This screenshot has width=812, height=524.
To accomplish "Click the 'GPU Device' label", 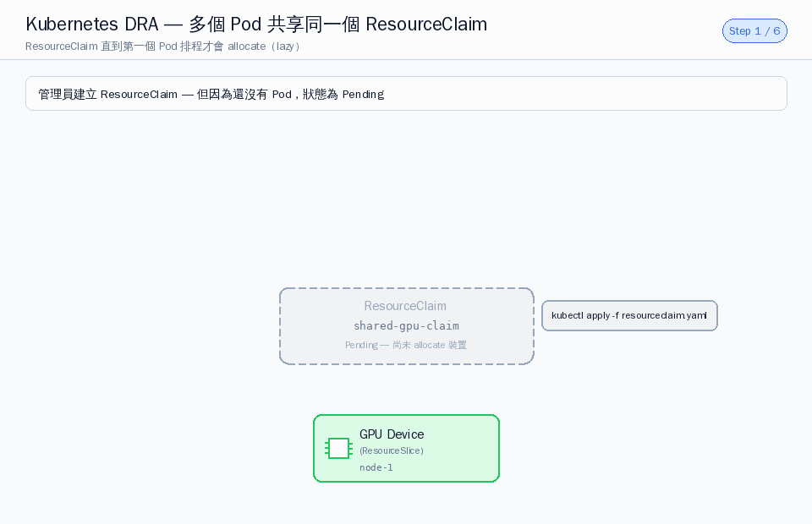I will coord(392,434).
